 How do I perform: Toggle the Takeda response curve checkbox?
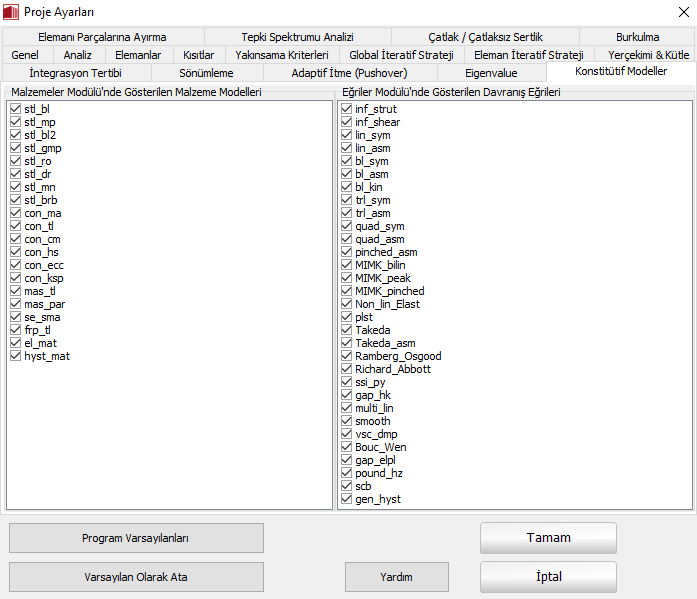(x=346, y=330)
